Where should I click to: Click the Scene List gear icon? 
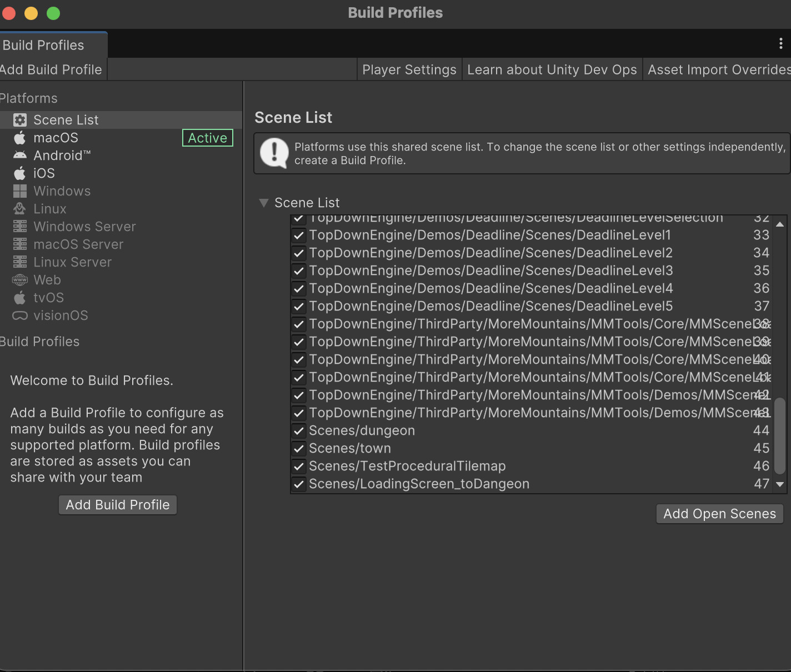pos(20,120)
